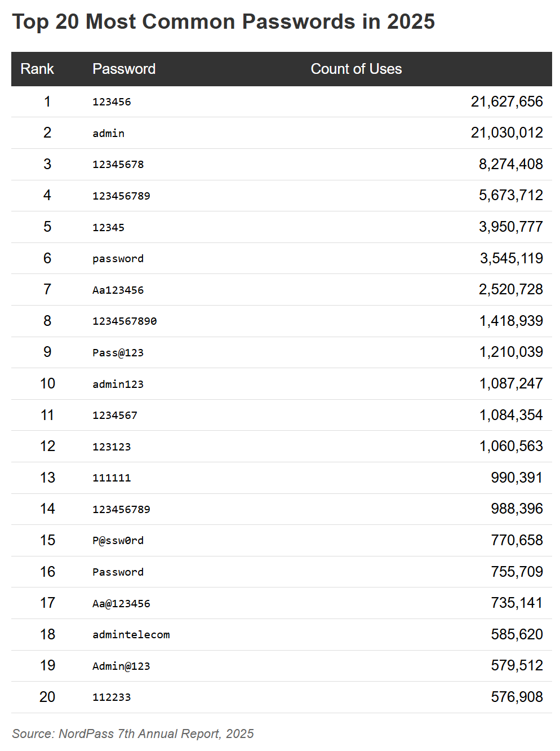Select the page title about common passwords
Screen dimensions: 560x751
pyautogui.click(x=224, y=21)
